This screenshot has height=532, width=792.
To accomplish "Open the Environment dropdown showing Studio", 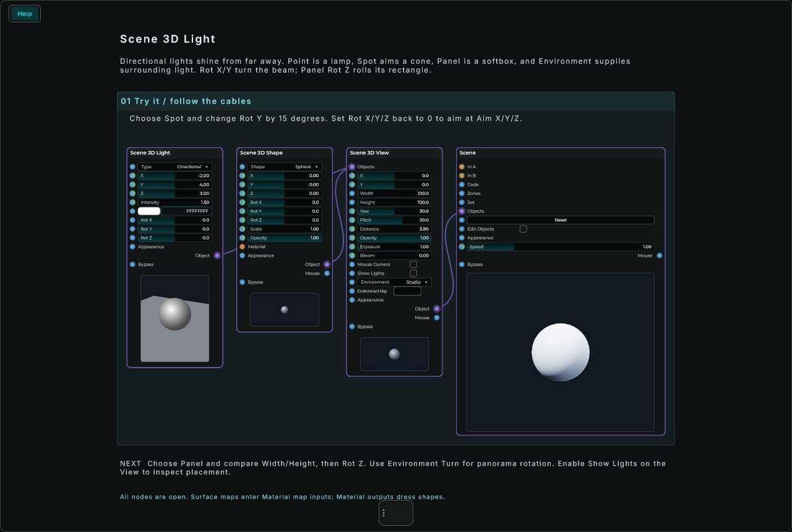I will pyautogui.click(x=395, y=282).
